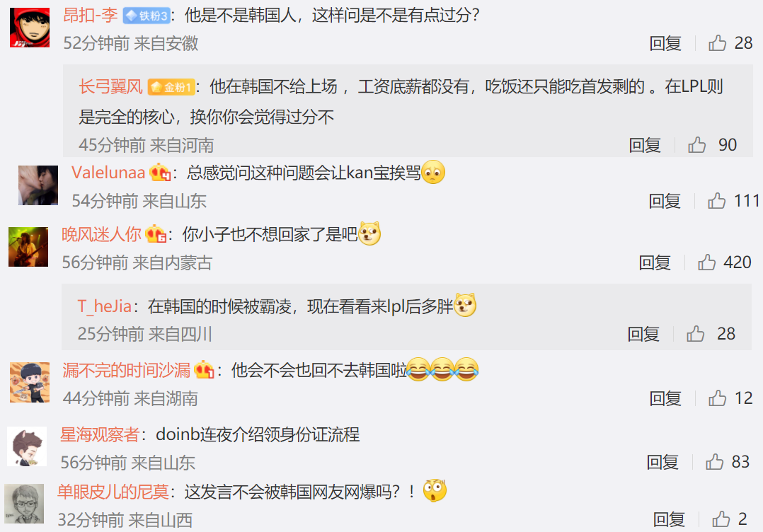Open 单眼皮儿的尼莫's username link
The height and width of the screenshot is (532, 763).
click(x=113, y=492)
